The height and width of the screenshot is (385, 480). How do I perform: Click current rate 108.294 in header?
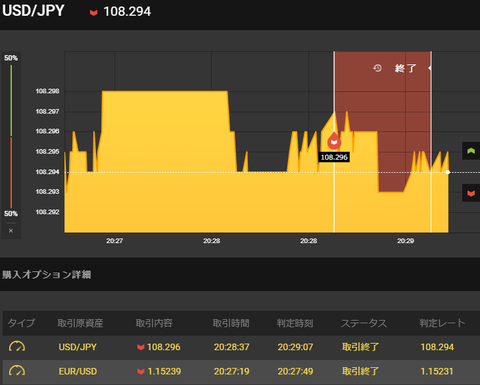point(127,12)
